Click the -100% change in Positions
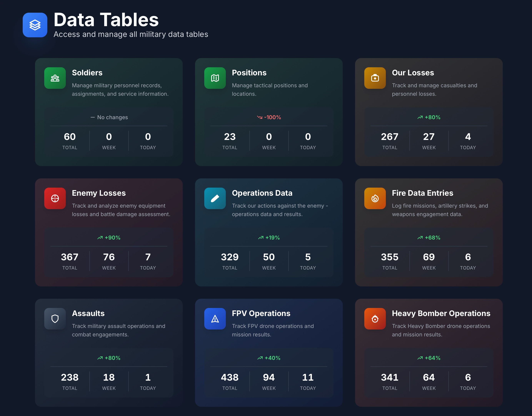 [273, 117]
